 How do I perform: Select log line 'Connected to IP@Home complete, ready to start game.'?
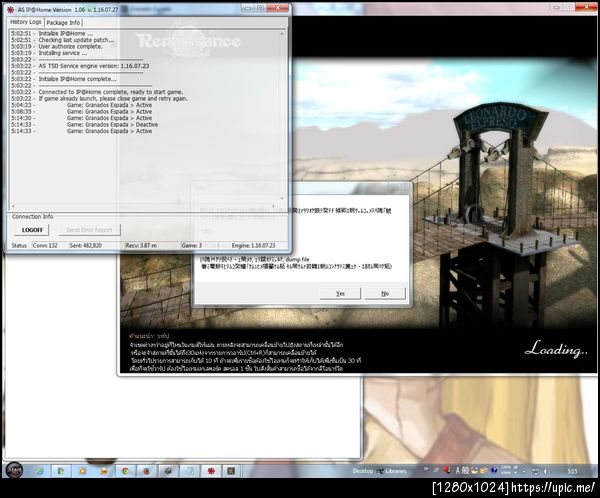[x=111, y=92]
